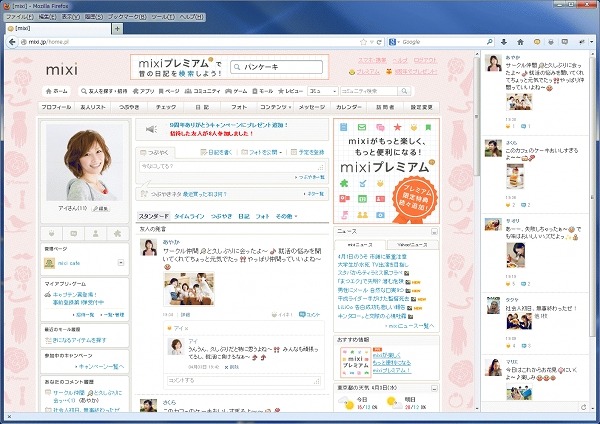
Task: Click the コメントする comment field
Action: (244, 380)
